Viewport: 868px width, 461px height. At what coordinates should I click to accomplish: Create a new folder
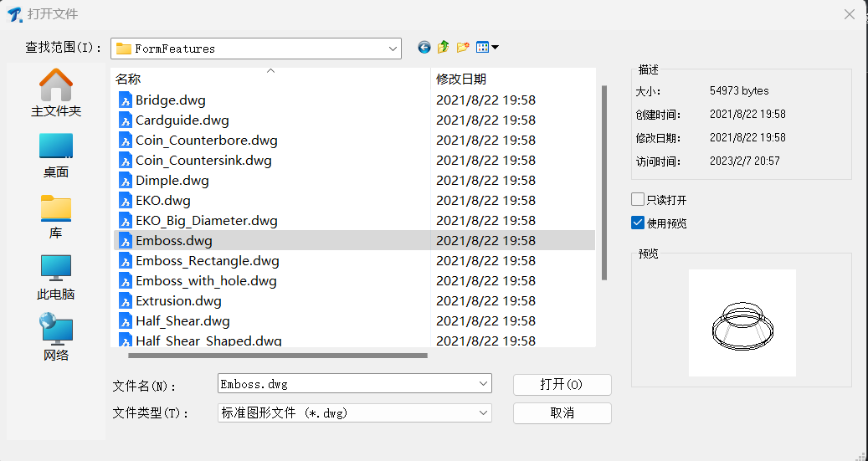pyautogui.click(x=462, y=48)
